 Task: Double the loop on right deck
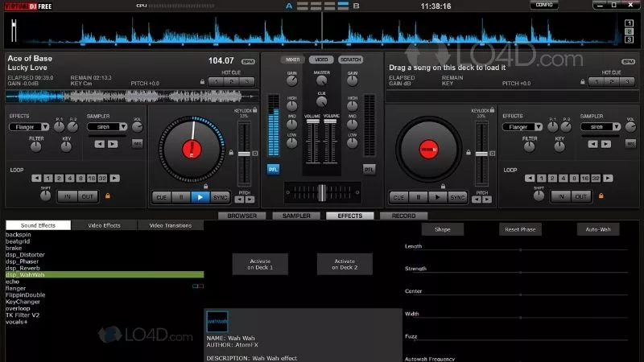608,178
